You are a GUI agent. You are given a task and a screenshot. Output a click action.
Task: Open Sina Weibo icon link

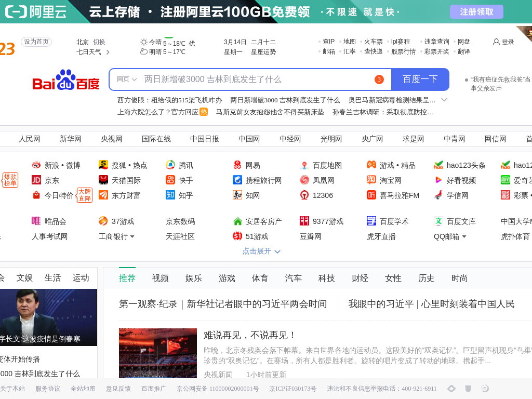pos(36,165)
